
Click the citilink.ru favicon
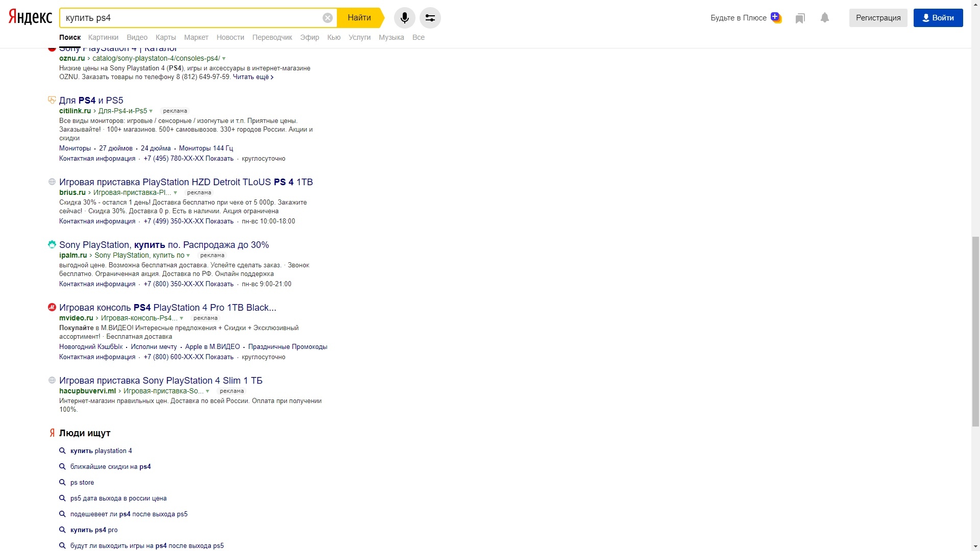point(52,100)
